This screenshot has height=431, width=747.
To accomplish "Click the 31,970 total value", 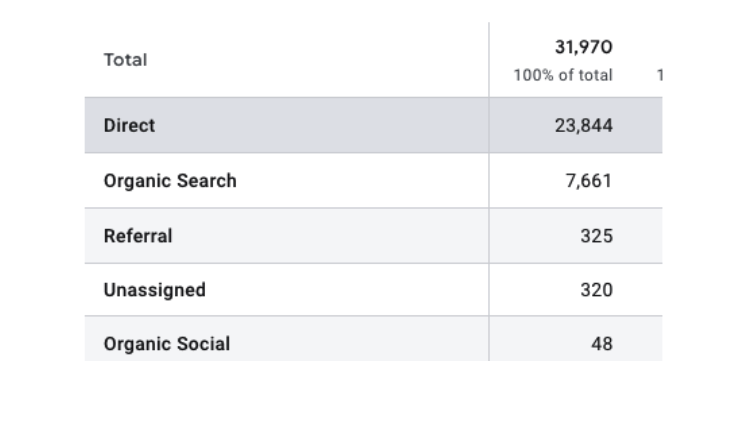I will (583, 47).
